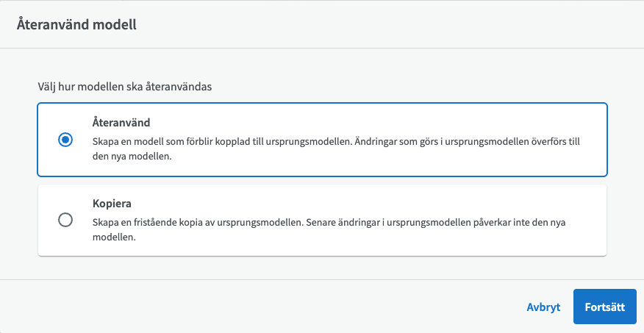This screenshot has height=333, width=644.
Task: Click the Återanvänd modell dialog title
Action: point(76,25)
